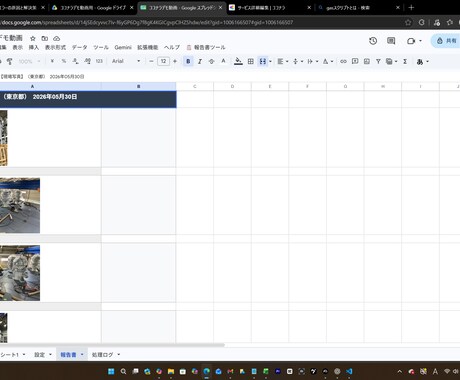Start a Meet call from camera icon
This screenshot has width=460, height=380.
[x=411, y=41]
